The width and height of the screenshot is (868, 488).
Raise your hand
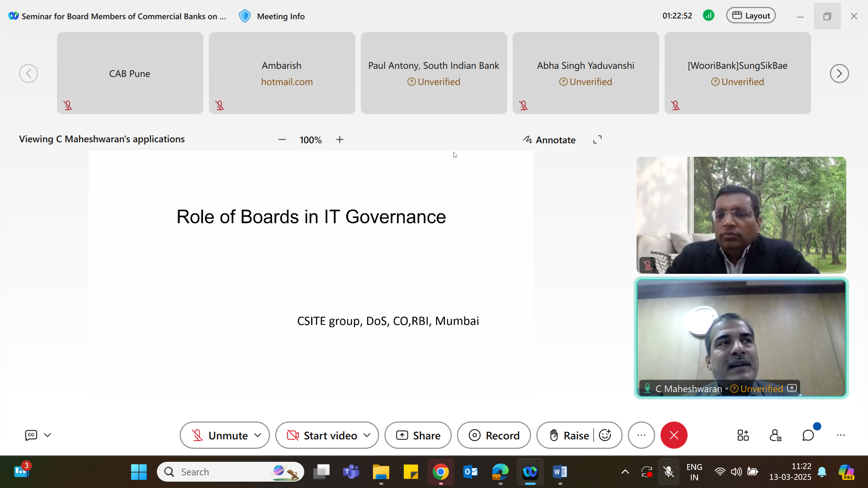(x=569, y=435)
